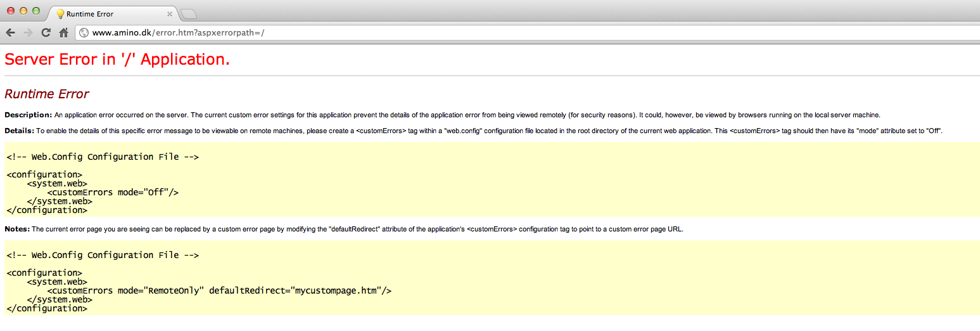Viewport: 980px width, 331px height.
Task: Open the browser home page
Action: point(63,32)
